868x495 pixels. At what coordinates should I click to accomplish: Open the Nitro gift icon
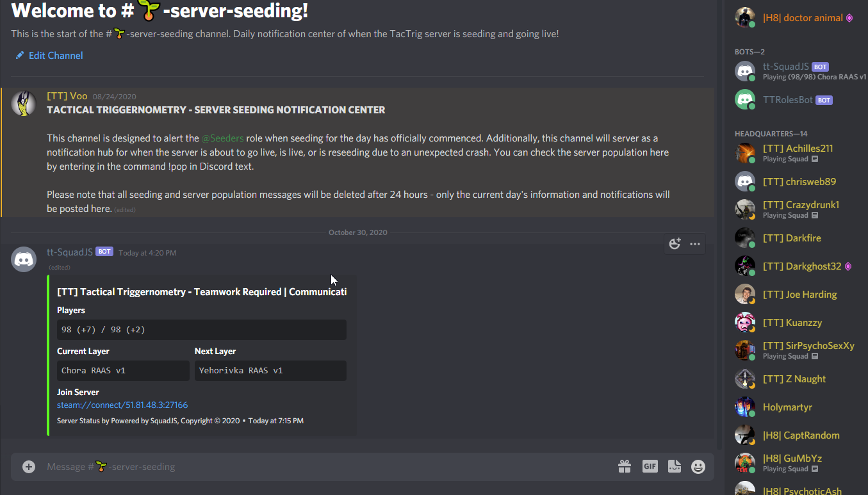[x=625, y=467]
